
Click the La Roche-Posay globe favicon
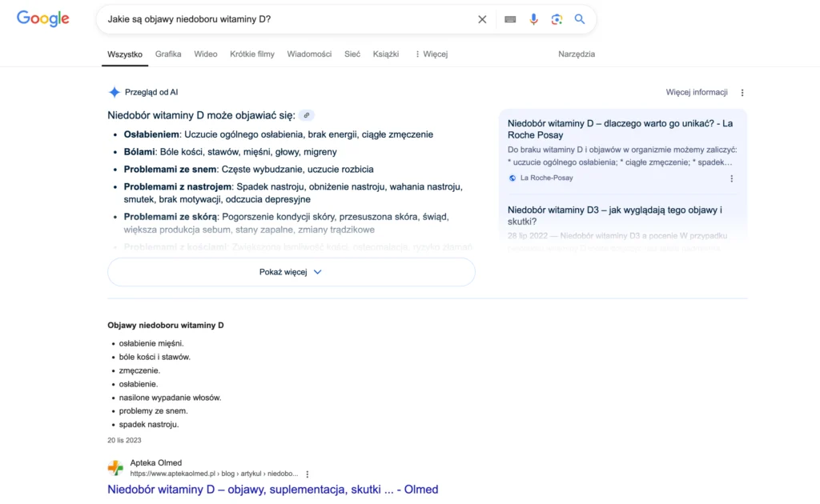[x=512, y=178]
